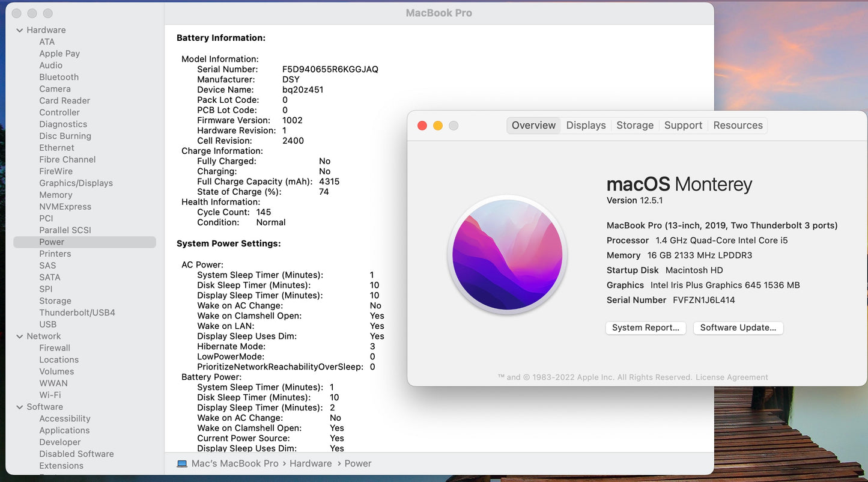Collapse the Software section disclosure arrow

20,407
